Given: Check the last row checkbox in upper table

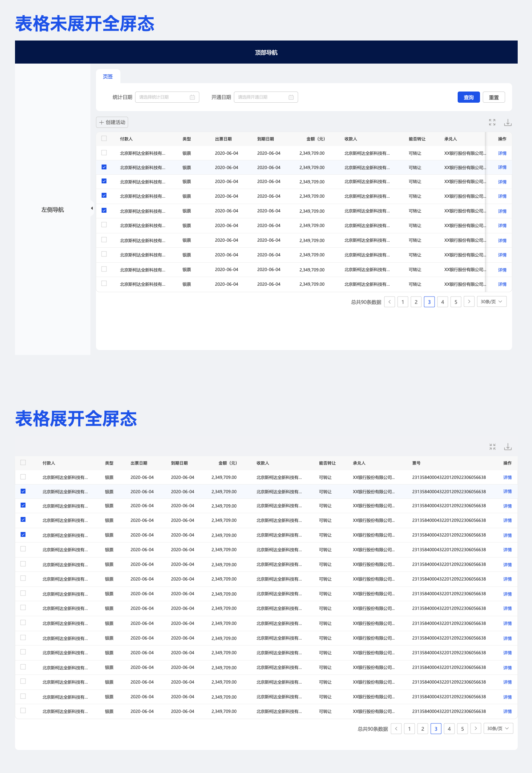Looking at the screenshot, I should click(x=104, y=283).
